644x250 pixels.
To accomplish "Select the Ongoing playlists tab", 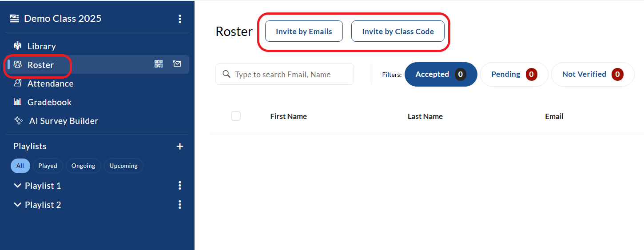I will click(83, 166).
